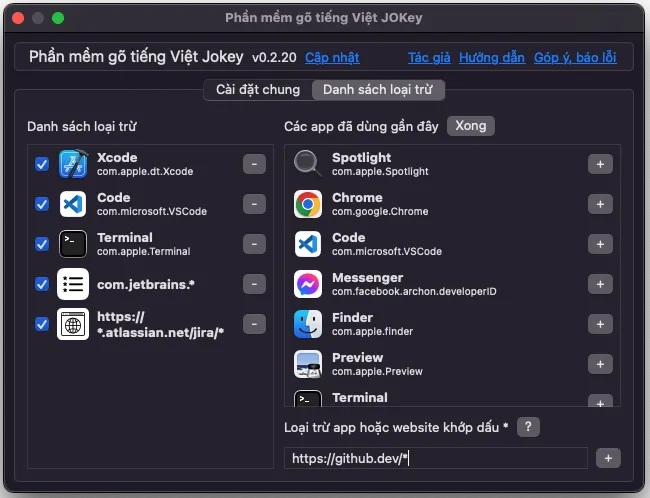Remove the atlassian.net/jira entry
The height and width of the screenshot is (498, 650).
point(254,324)
